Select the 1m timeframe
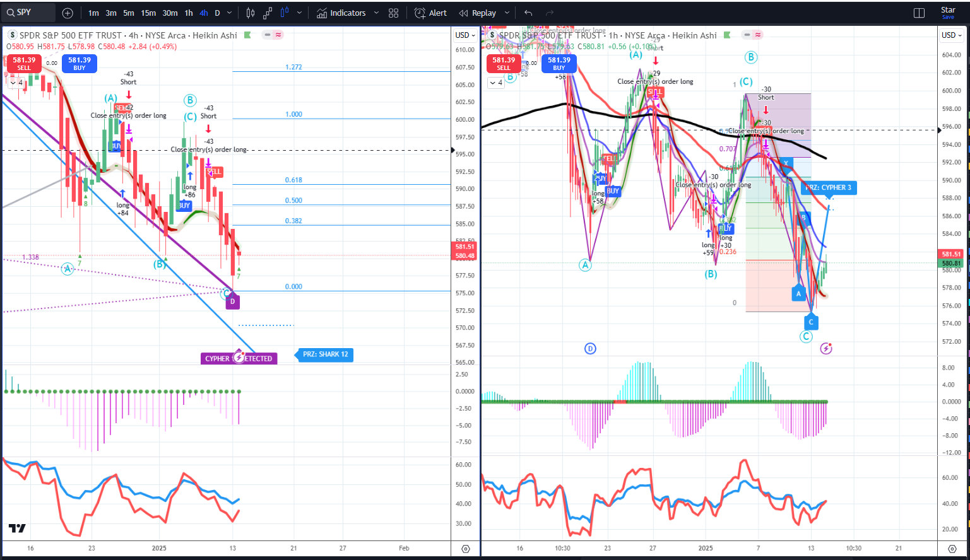This screenshot has height=560, width=970. [93, 13]
